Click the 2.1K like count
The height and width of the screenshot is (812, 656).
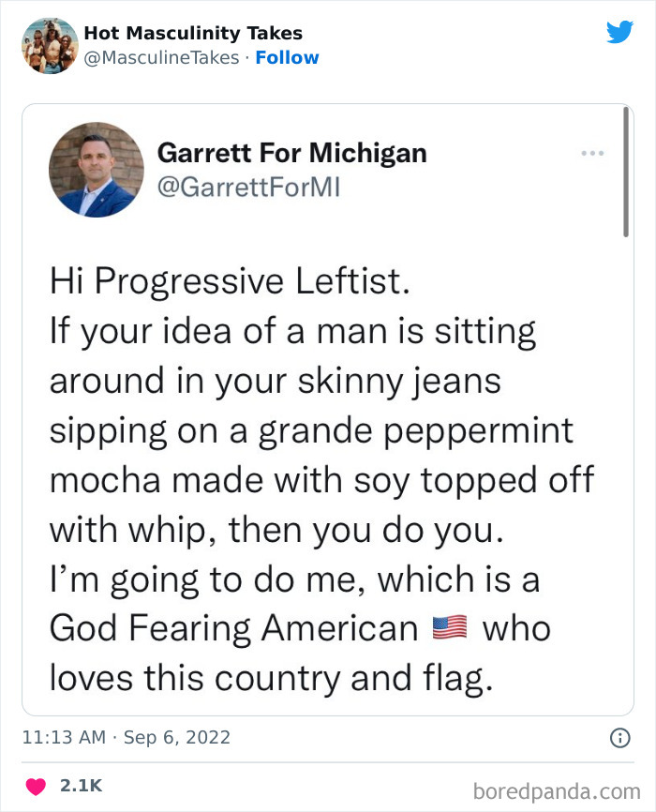[x=79, y=786]
